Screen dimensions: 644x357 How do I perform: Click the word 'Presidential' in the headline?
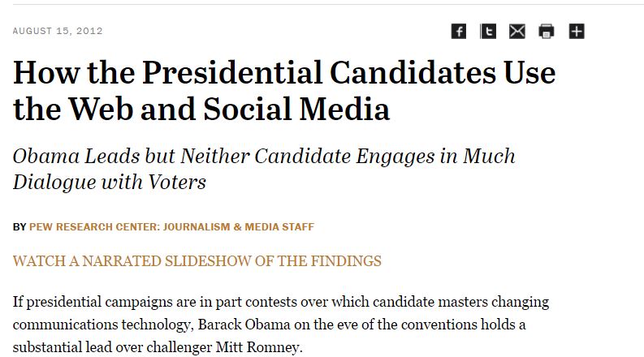tap(232, 73)
